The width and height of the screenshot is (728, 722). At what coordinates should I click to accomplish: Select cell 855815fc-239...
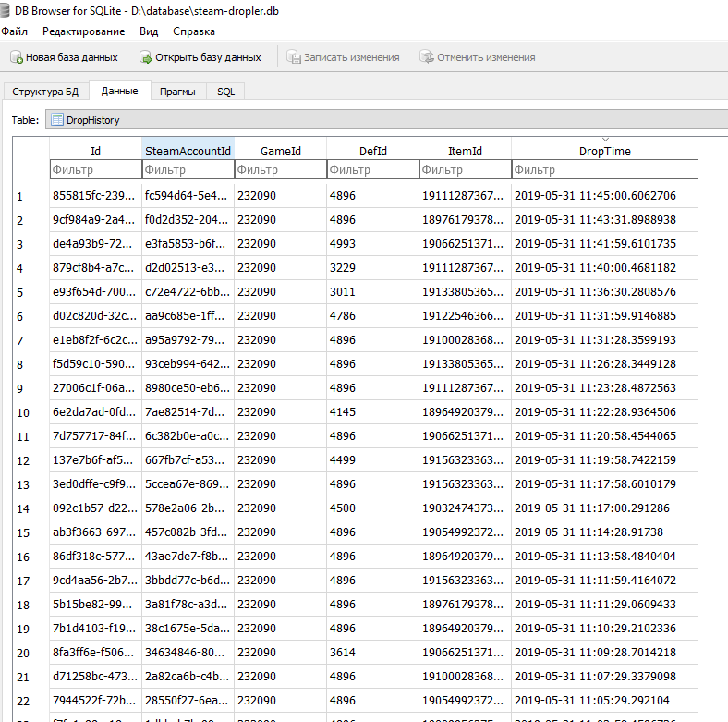95,196
